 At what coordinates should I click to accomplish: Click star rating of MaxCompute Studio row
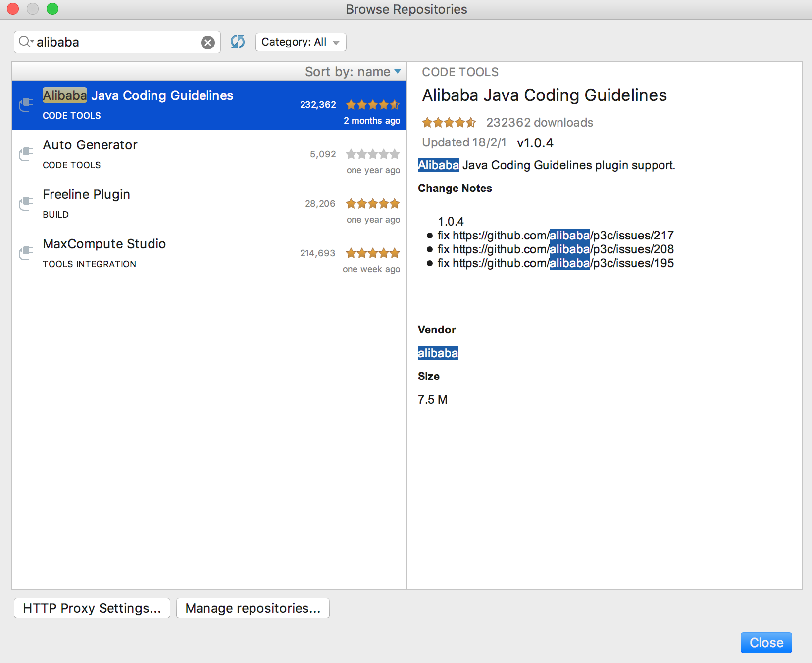(373, 253)
